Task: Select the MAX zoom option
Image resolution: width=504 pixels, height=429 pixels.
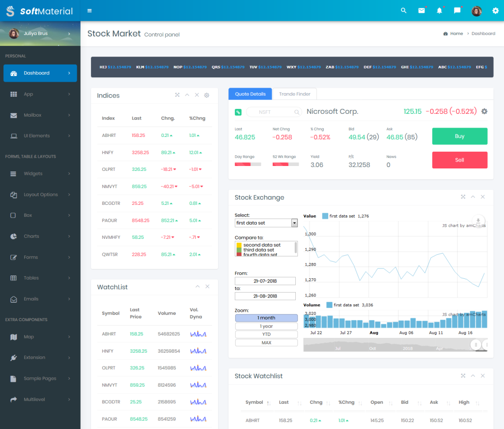Action: click(x=266, y=343)
